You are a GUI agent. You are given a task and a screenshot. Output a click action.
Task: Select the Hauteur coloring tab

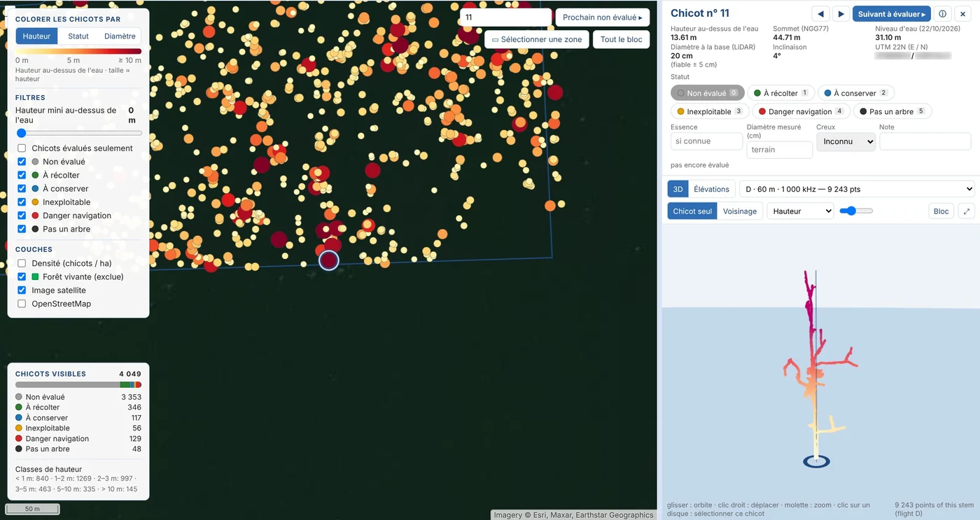tap(36, 36)
